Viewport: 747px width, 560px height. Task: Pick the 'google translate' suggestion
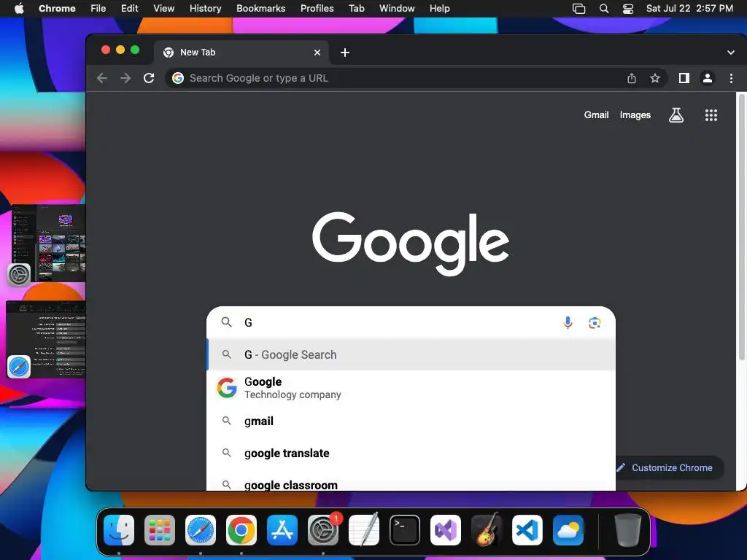411,453
